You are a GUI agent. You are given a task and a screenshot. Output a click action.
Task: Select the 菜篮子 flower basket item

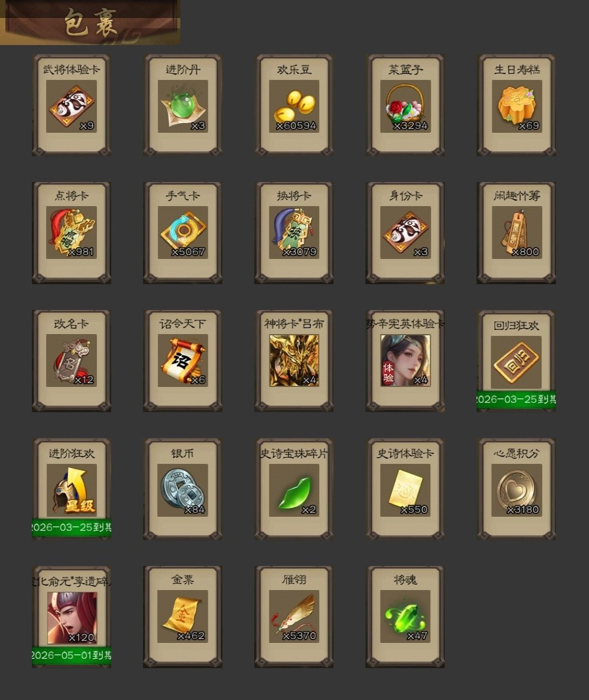[405, 105]
